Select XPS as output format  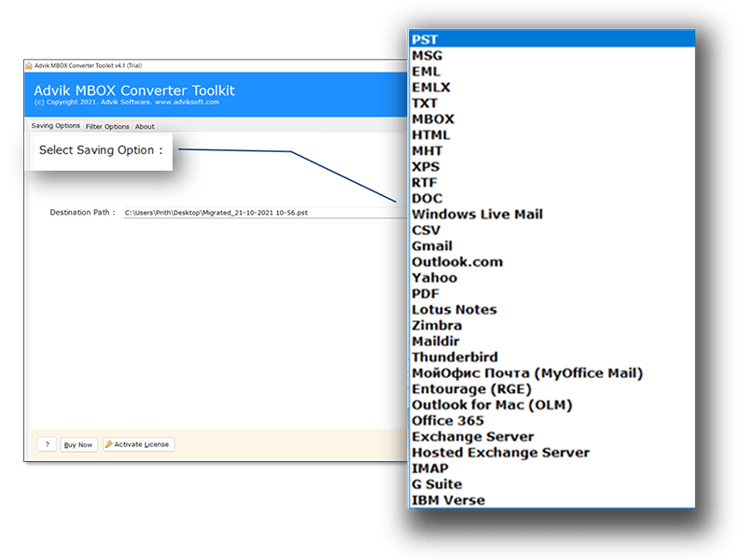coord(552,167)
